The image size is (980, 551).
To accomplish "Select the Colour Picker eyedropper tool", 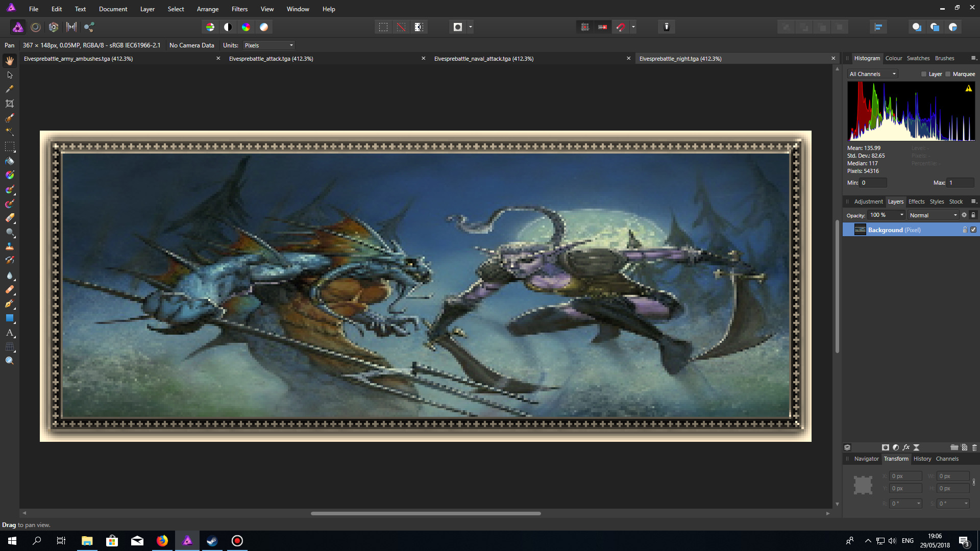I will pos(10,89).
